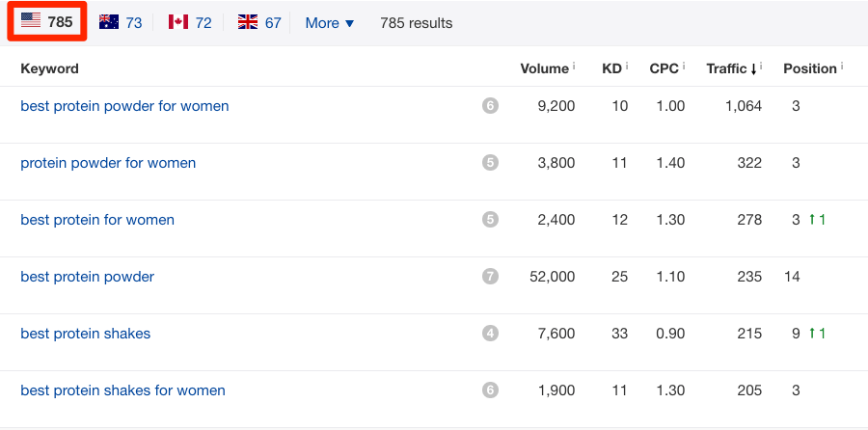Click badge 6 beside best protein shakes for women
The image size is (868, 430).
point(490,390)
